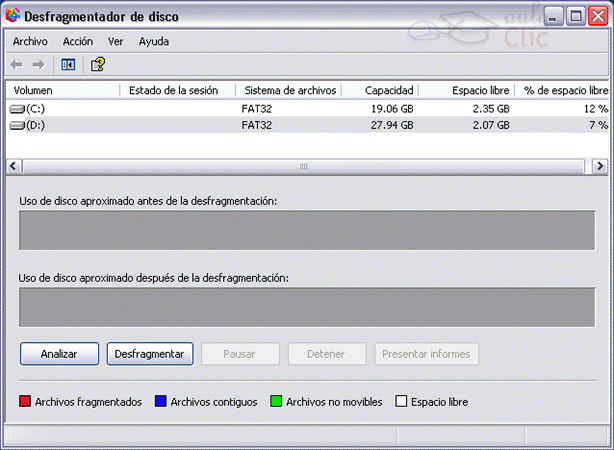
Task: Click the 7 % free space value
Action: pyautogui.click(x=599, y=125)
